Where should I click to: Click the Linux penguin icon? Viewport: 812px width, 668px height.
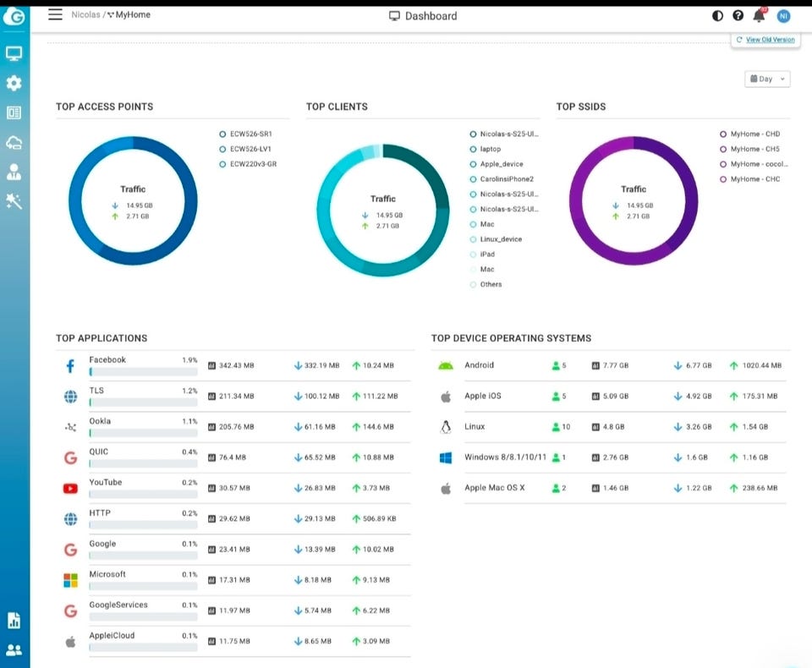(446, 427)
